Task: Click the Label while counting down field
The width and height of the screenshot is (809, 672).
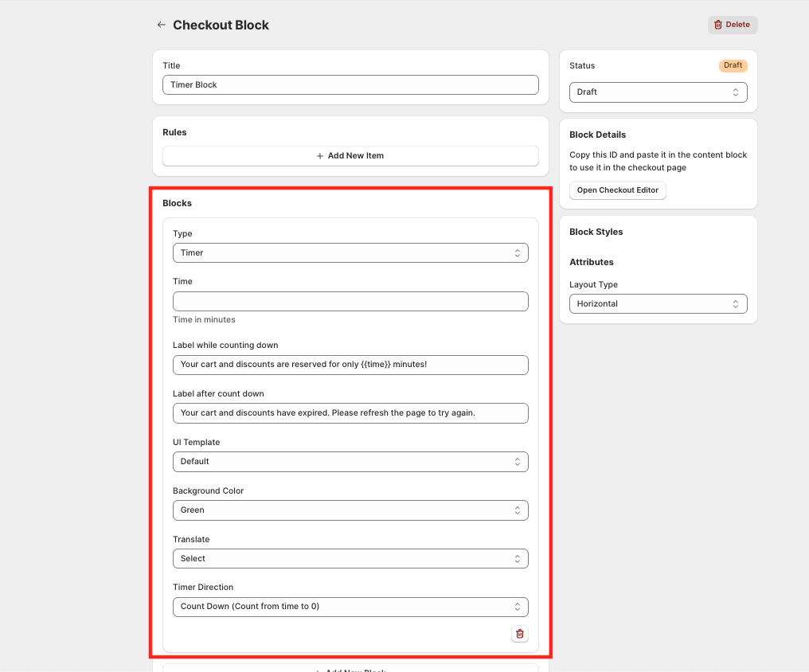Action: click(350, 365)
